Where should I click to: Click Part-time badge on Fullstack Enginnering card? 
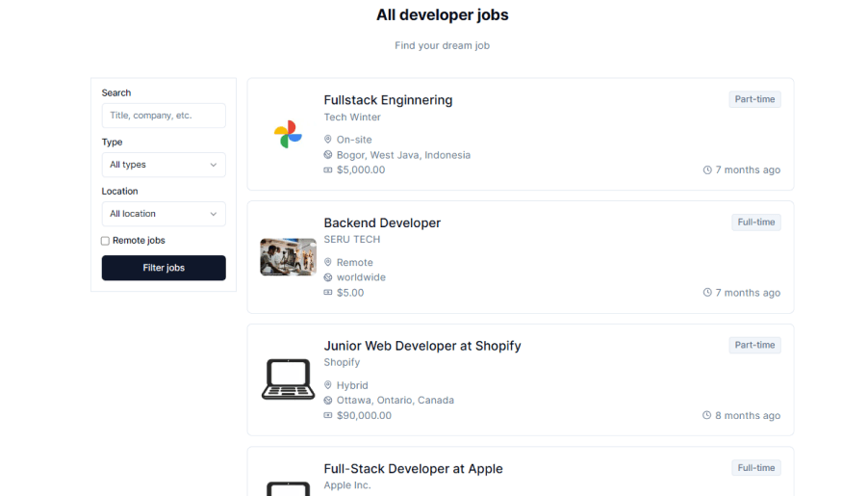click(754, 99)
